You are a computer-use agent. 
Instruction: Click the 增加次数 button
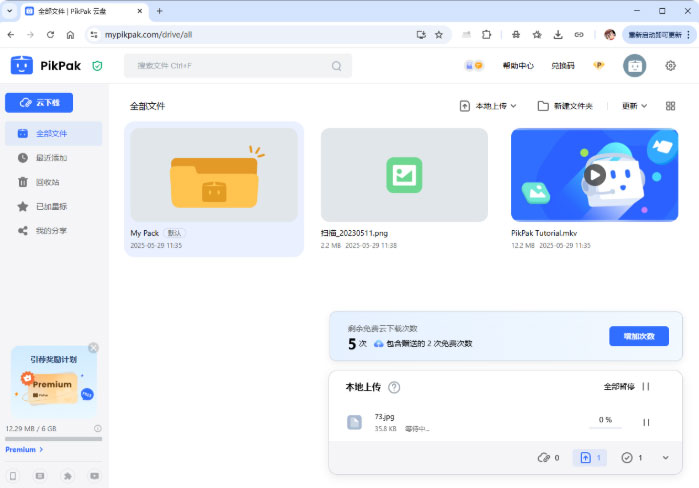tap(638, 336)
